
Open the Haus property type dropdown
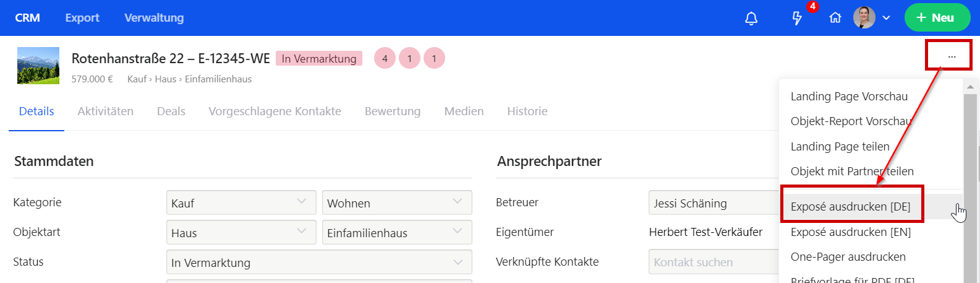[241, 232]
